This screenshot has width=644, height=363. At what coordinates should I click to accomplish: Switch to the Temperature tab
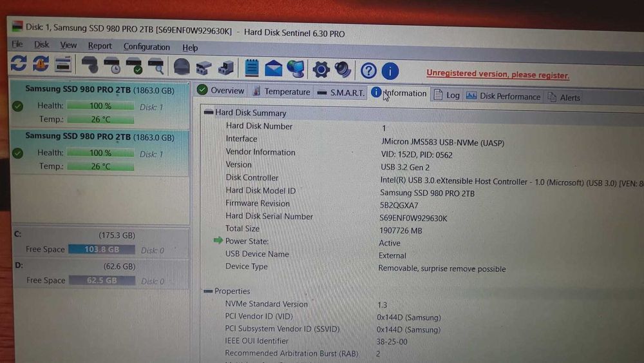tap(282, 92)
